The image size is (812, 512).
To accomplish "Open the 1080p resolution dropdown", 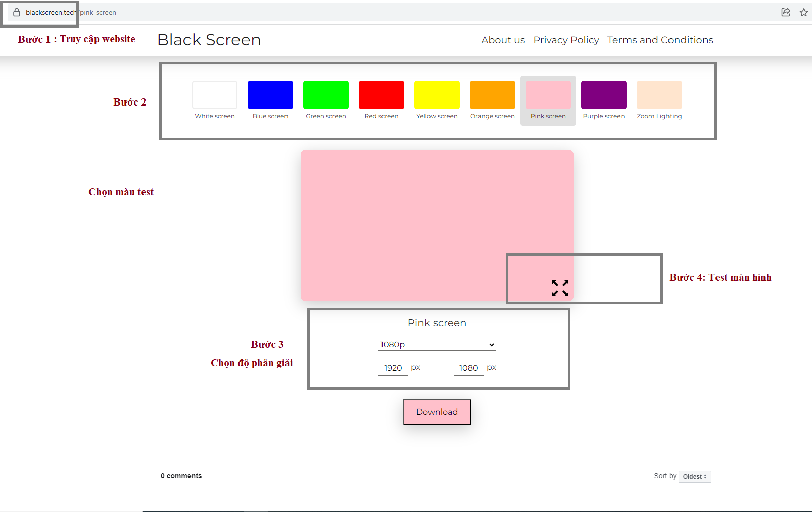I will (437, 344).
